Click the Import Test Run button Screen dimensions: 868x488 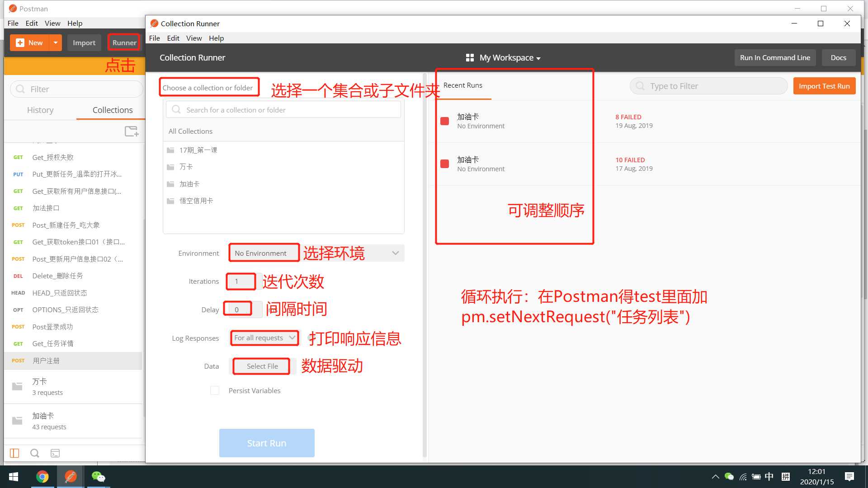825,85
